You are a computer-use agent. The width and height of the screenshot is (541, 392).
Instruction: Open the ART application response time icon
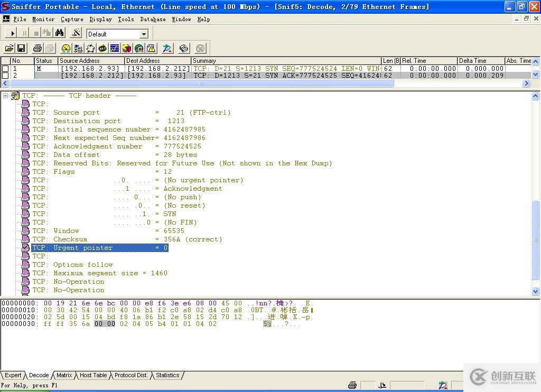[102, 48]
